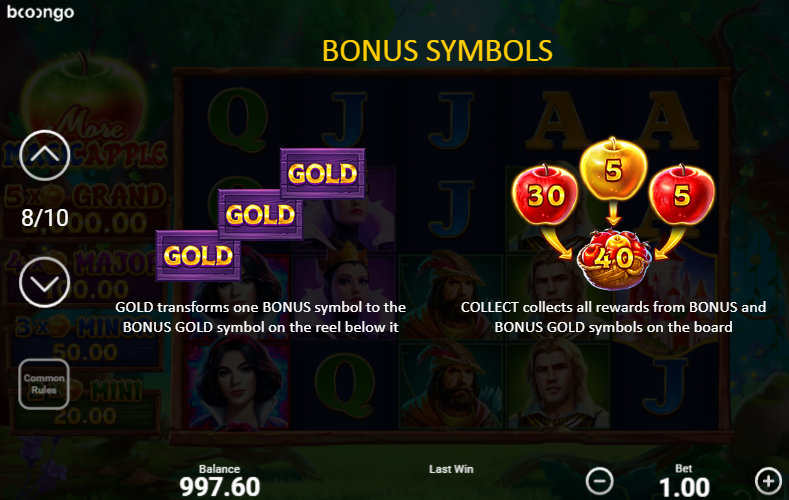789x500 pixels.
Task: Go to the next rules page arrow
Action: pos(44,282)
